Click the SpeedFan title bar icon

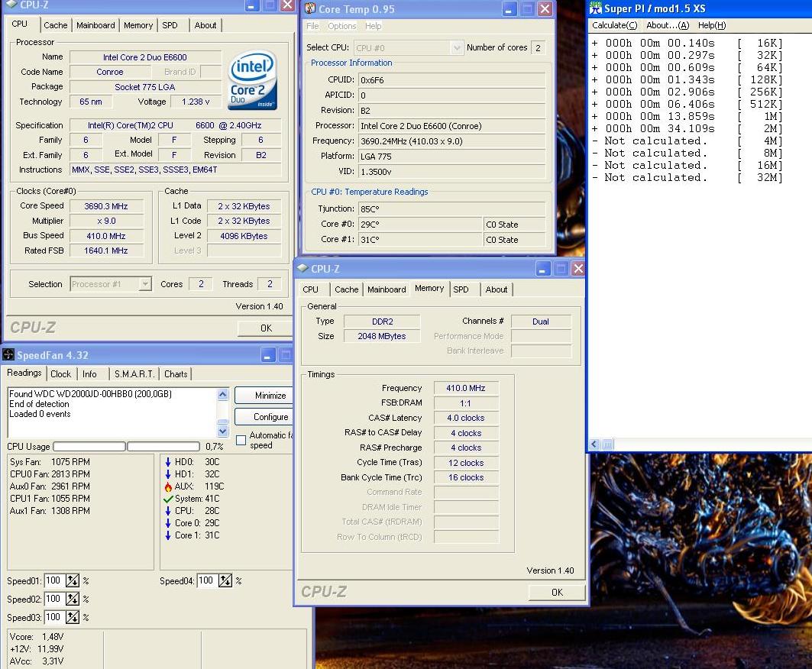[x=8, y=354]
